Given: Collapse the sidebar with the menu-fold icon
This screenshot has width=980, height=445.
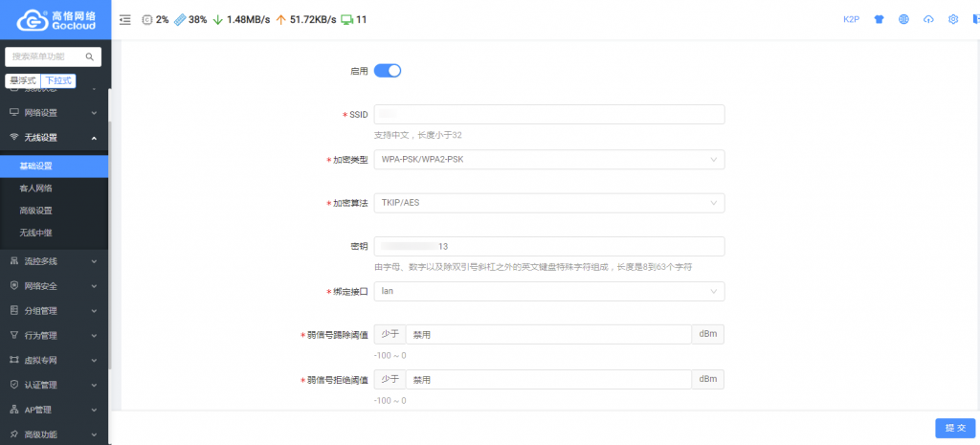Looking at the screenshot, I should 125,20.
